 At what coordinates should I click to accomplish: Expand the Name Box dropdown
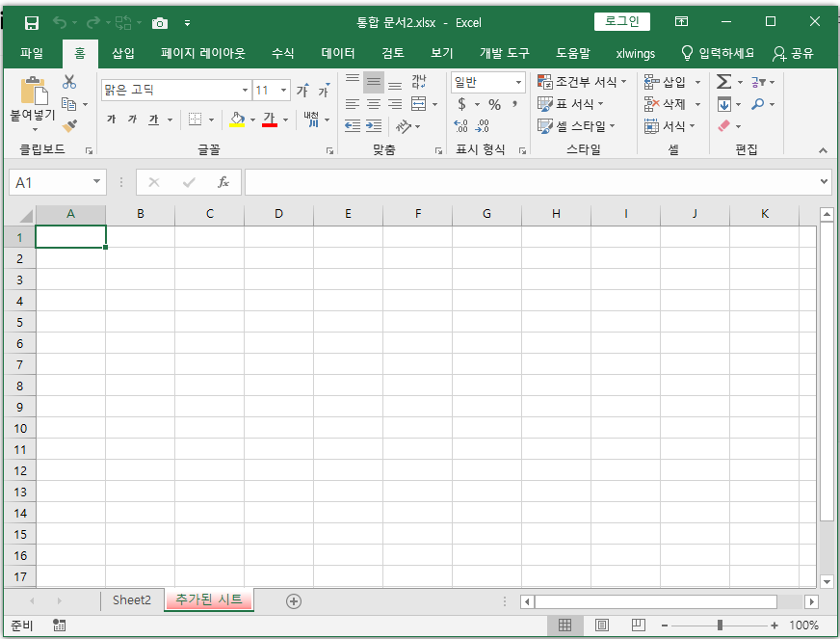[96, 182]
